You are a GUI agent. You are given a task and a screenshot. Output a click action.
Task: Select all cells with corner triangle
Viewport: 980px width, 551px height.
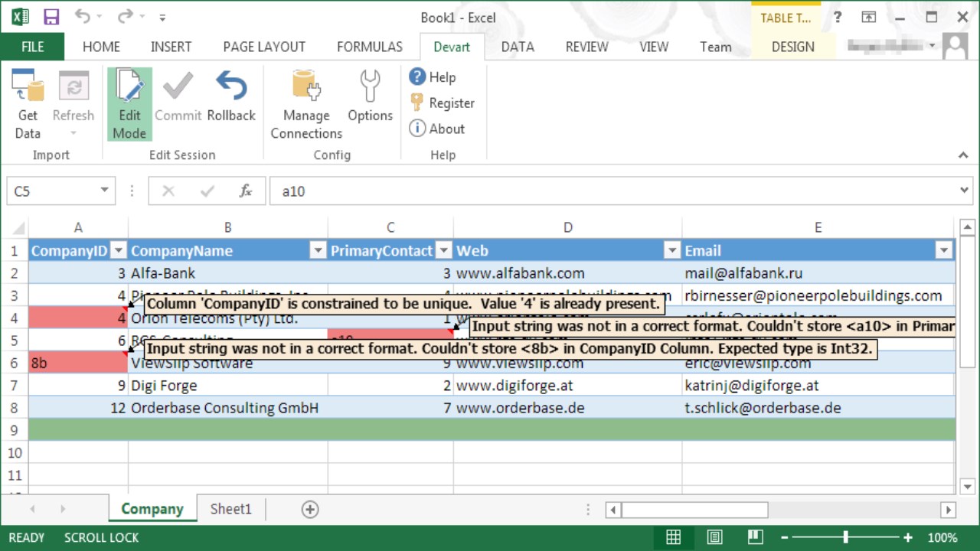click(x=17, y=228)
